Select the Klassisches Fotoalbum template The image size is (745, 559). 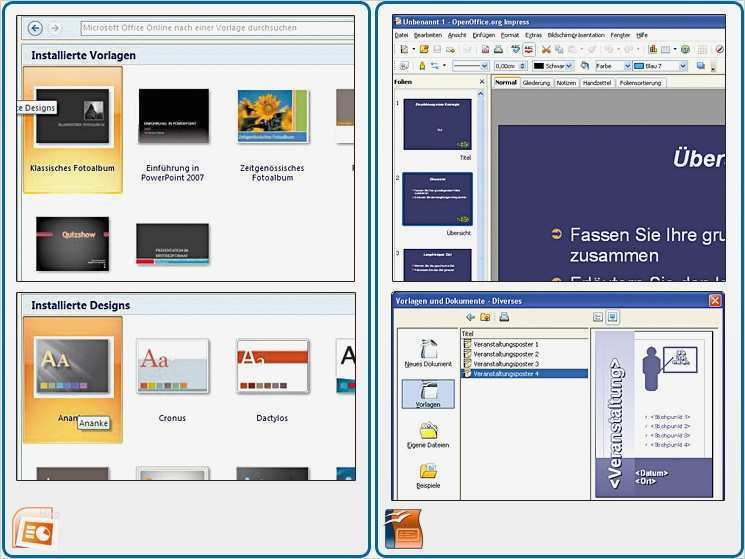click(x=73, y=129)
